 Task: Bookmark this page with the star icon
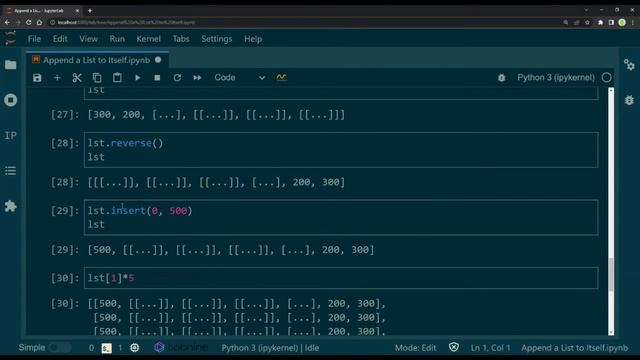pyautogui.click(x=587, y=22)
